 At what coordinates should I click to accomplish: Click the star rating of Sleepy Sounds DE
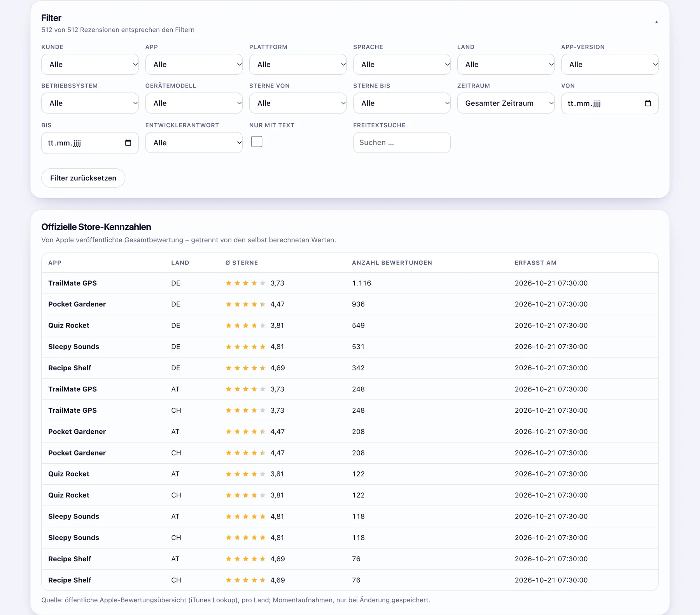pos(246,347)
